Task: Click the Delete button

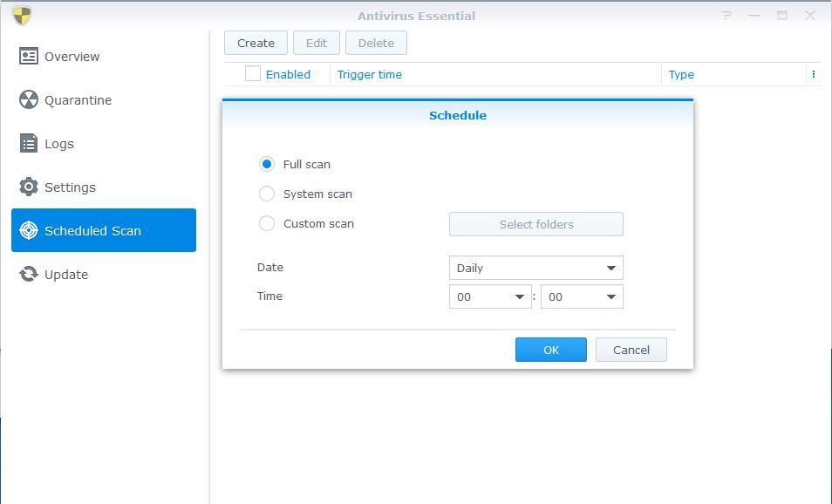Action: [376, 43]
